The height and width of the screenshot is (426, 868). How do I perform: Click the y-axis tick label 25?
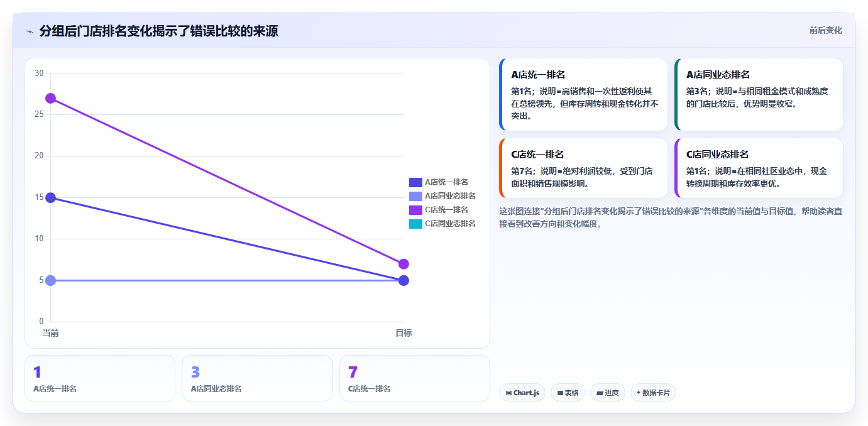tap(39, 114)
